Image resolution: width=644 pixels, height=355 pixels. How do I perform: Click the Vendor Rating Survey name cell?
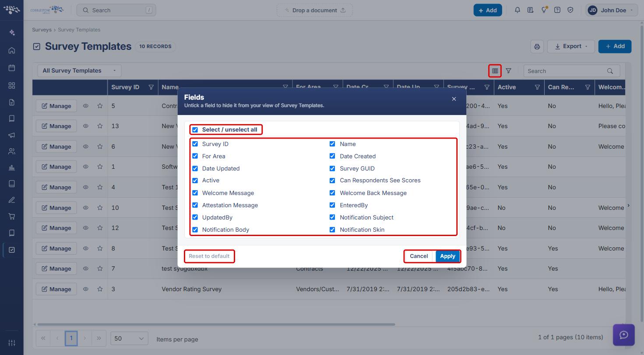coord(192,289)
